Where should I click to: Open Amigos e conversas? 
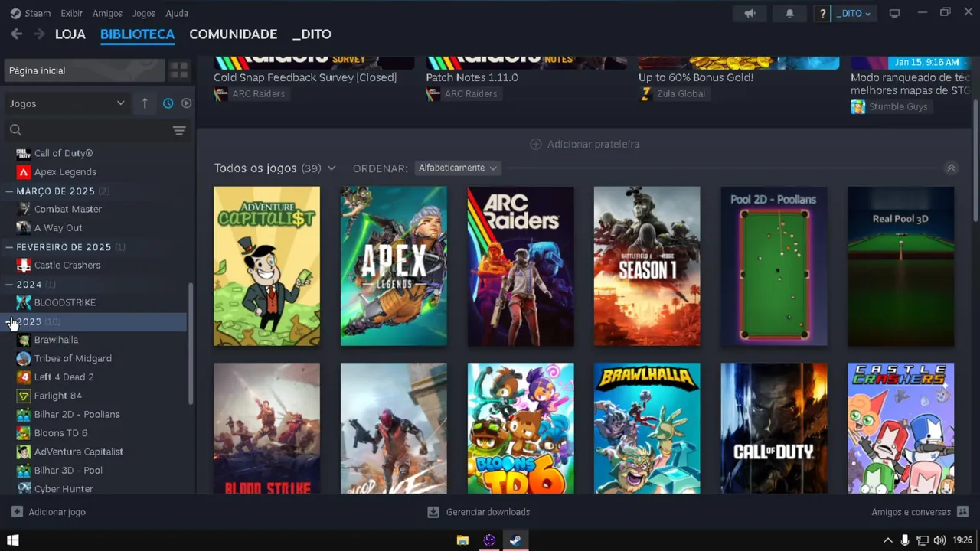click(920, 512)
